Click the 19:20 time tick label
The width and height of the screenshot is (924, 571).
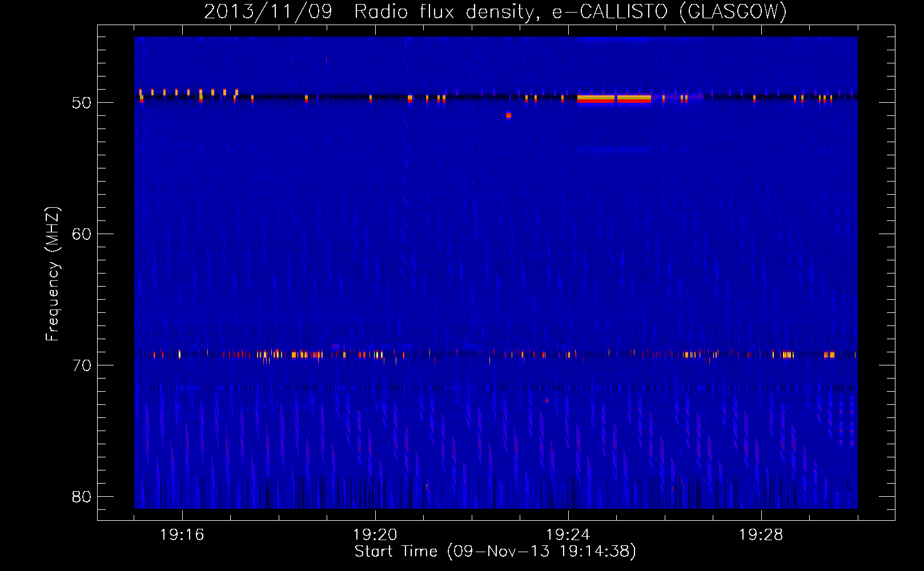375,535
